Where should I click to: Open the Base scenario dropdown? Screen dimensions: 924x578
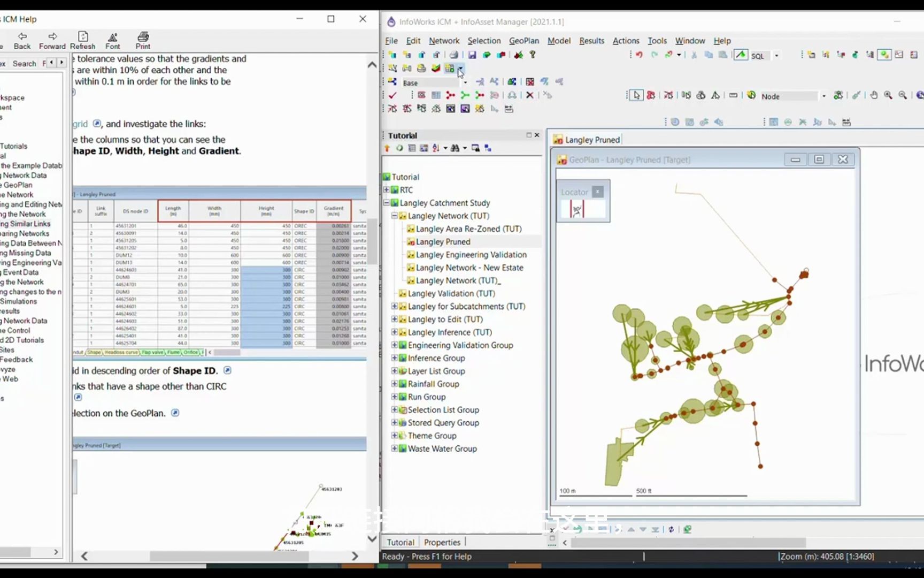(x=465, y=82)
